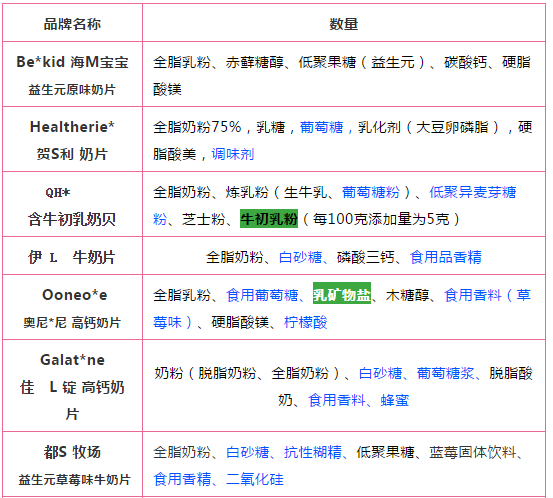Screen dimensions: 553x498
Task: Click the green highlighted 牛初乳粉 text
Action: click(x=269, y=219)
